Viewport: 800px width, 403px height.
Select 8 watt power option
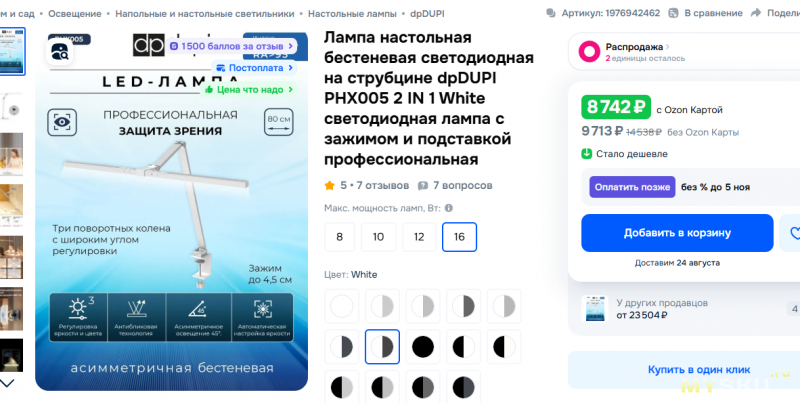(x=339, y=237)
